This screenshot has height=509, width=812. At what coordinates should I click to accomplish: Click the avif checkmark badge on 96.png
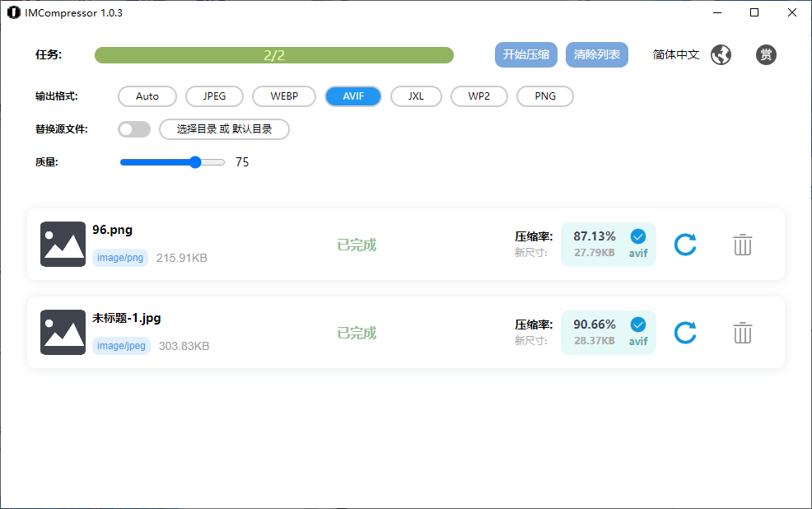637,238
